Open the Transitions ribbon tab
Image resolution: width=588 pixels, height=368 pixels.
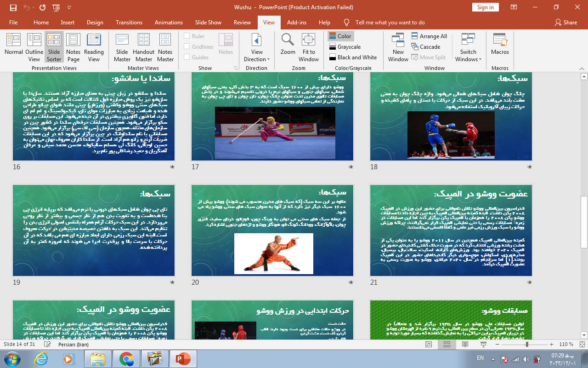point(129,22)
